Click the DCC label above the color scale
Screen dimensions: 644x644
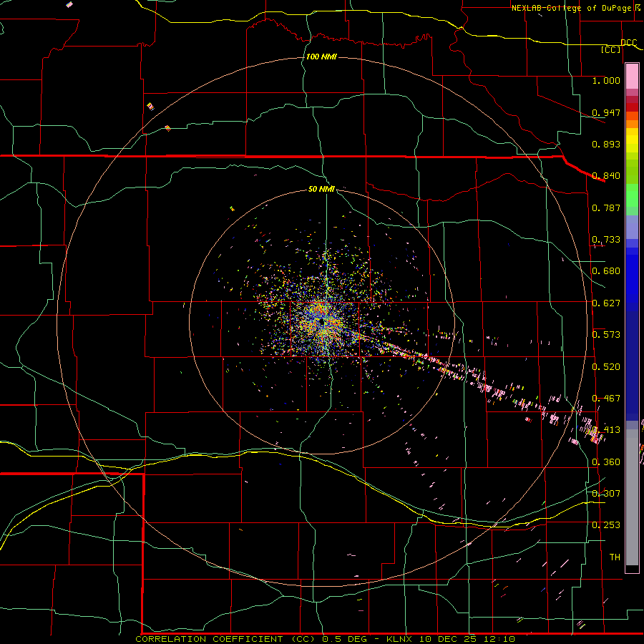coord(629,43)
